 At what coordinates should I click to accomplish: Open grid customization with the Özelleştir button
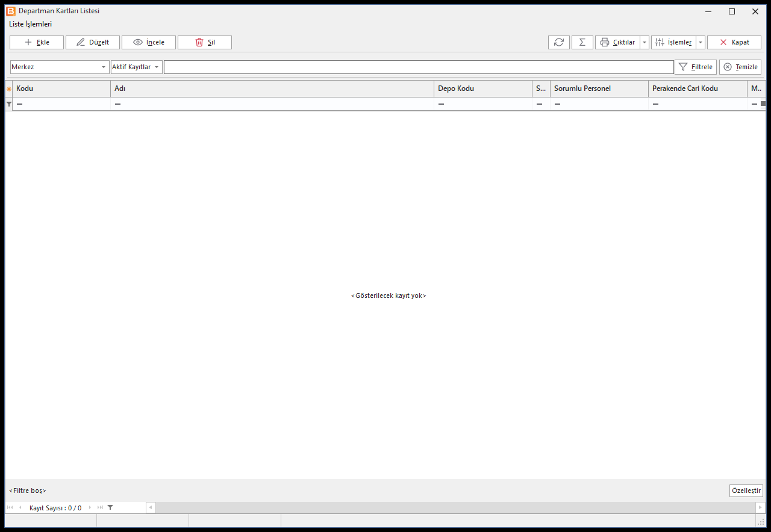coord(746,490)
